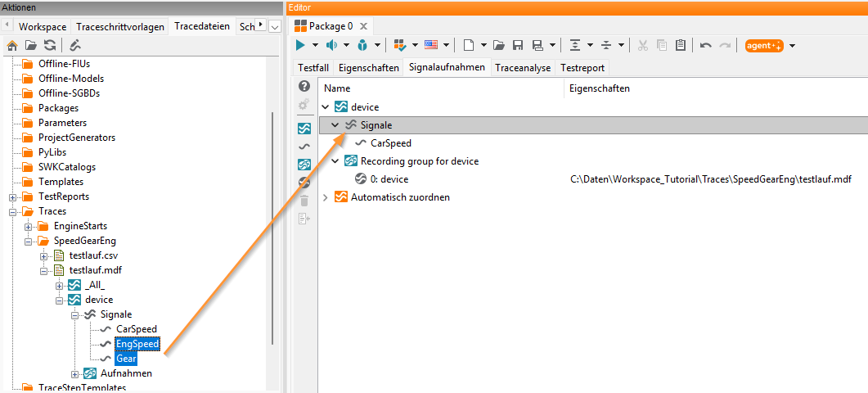Viewport: 868px width, 393px height.
Task: Click the gears settings icon in side toolbar
Action: click(x=304, y=105)
